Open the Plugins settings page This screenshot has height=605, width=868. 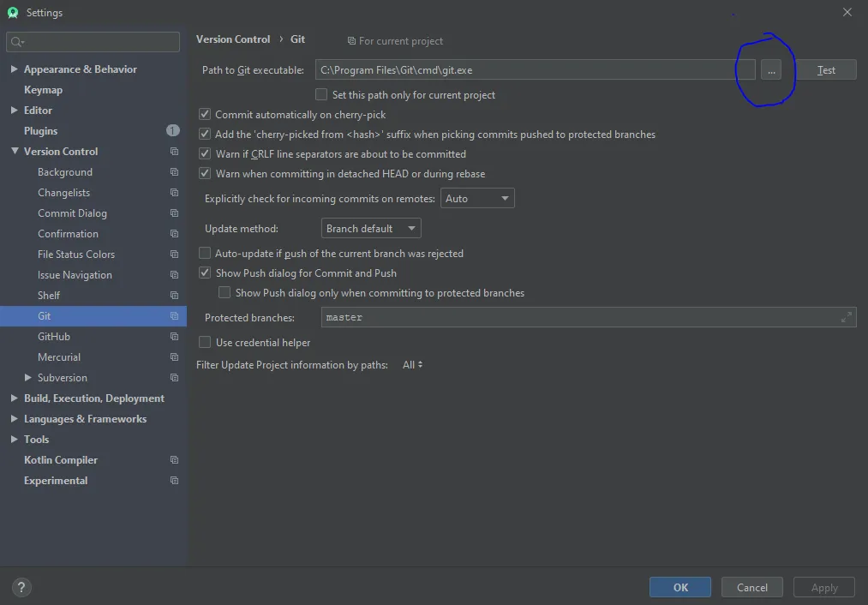[40, 130]
